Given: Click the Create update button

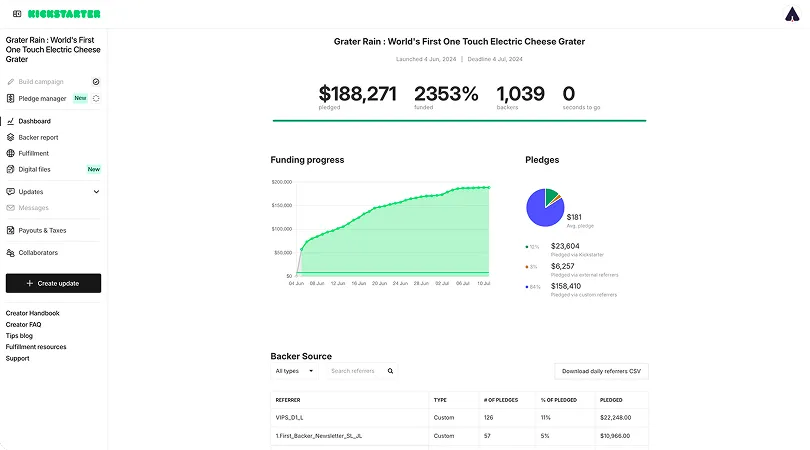Looking at the screenshot, I should coord(53,283).
